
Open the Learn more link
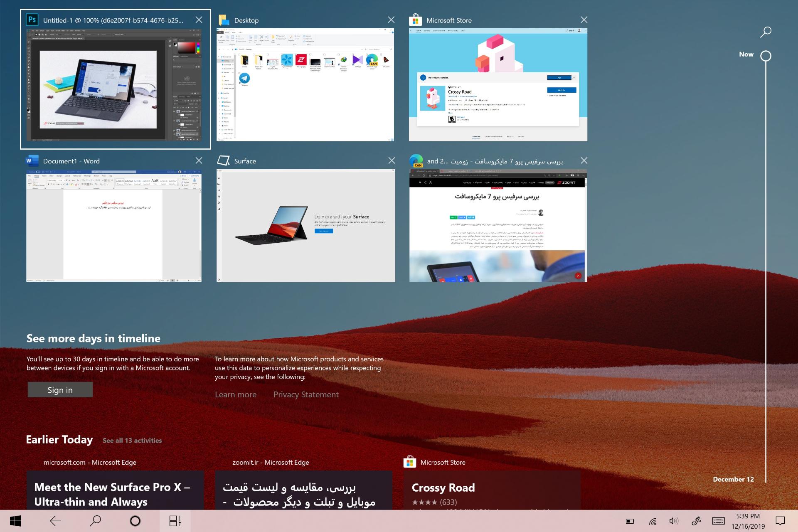(x=236, y=394)
